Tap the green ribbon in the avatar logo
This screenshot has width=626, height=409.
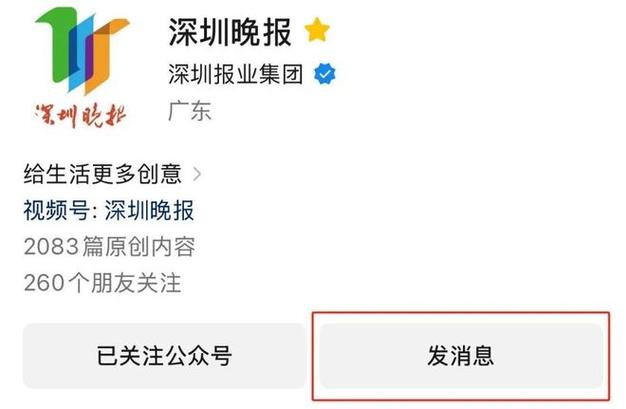pyautogui.click(x=58, y=44)
